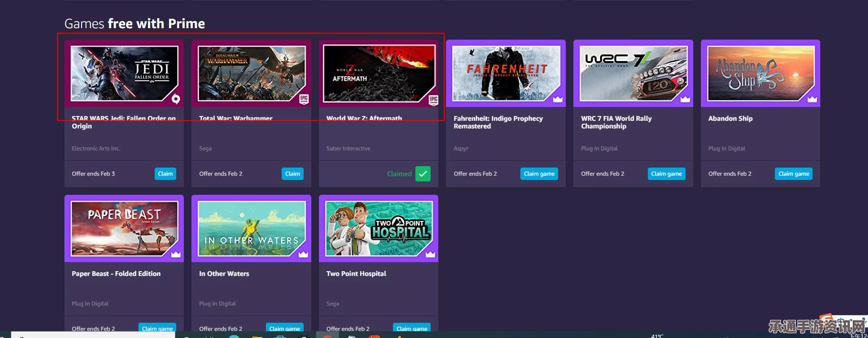Screen dimensions: 868x338
Task: Claim game Paper Beast - Folded Edition
Action: [x=158, y=328]
